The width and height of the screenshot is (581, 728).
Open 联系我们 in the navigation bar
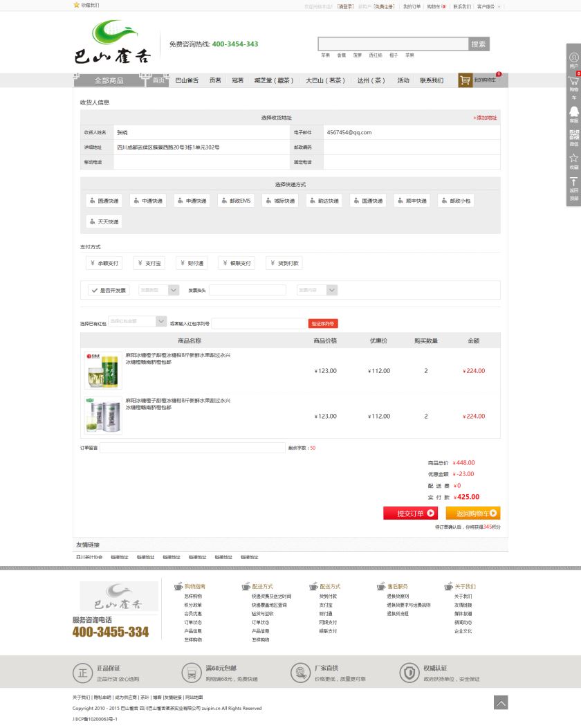click(x=432, y=80)
